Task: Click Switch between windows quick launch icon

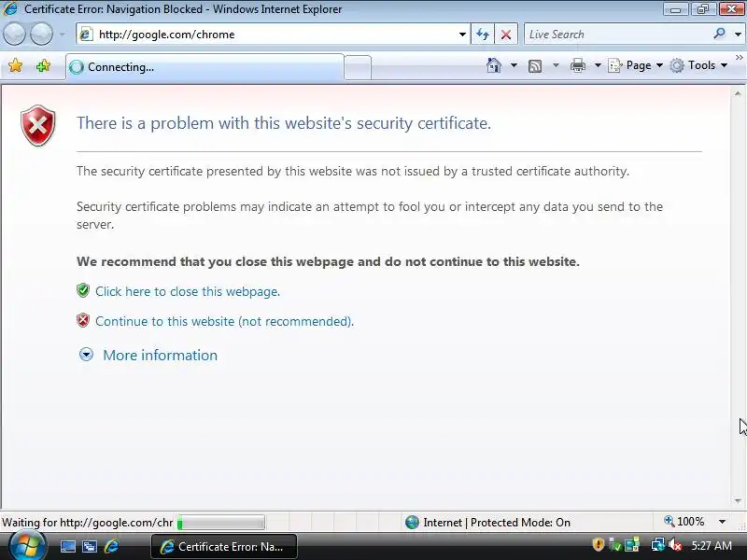Action: 90,546
